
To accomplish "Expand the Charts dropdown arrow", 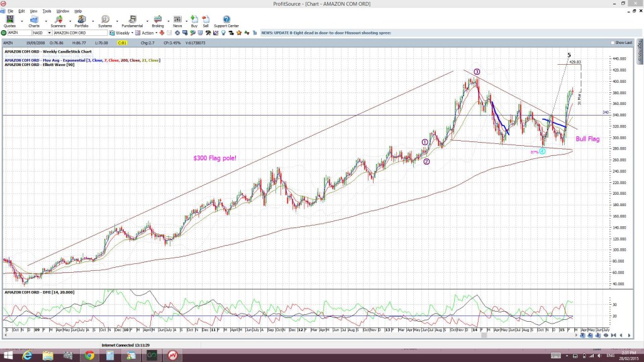I will (45, 21).
